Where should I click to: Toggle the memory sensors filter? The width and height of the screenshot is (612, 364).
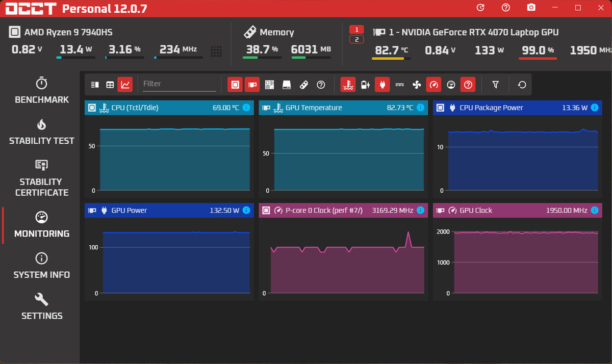(x=303, y=85)
